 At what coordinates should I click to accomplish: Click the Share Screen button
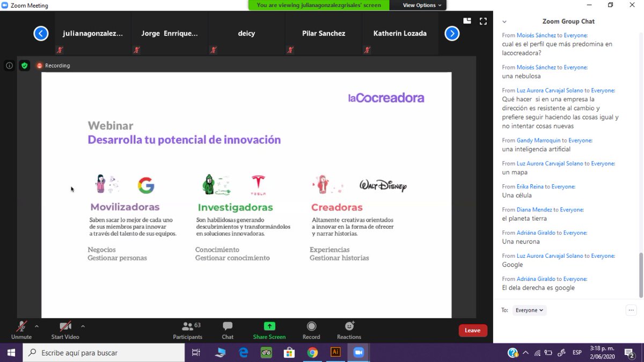pos(269,330)
